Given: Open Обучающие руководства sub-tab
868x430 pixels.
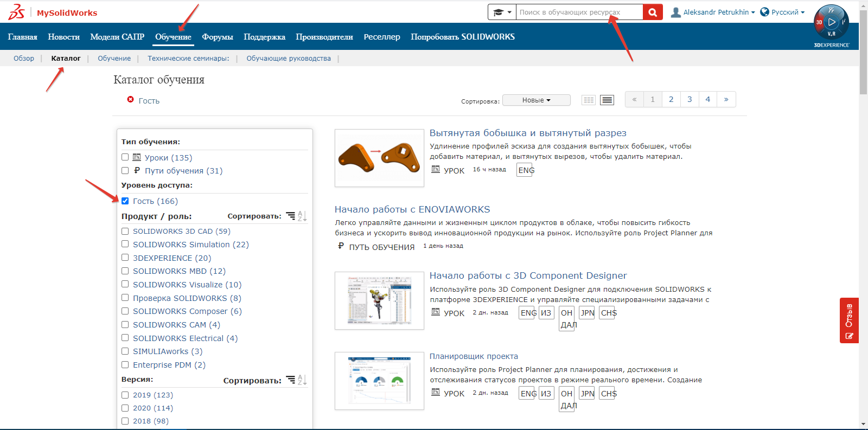Looking at the screenshot, I should tap(289, 59).
